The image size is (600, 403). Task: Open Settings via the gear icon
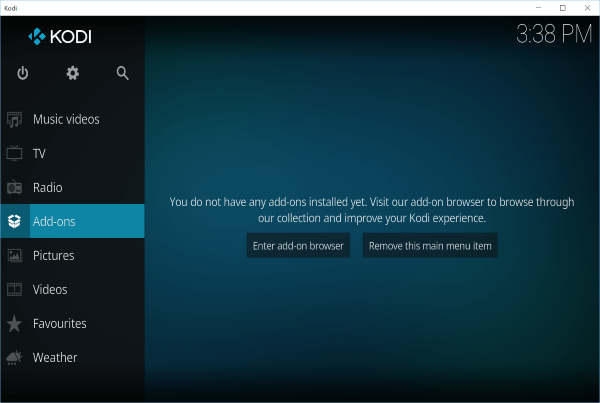[72, 73]
